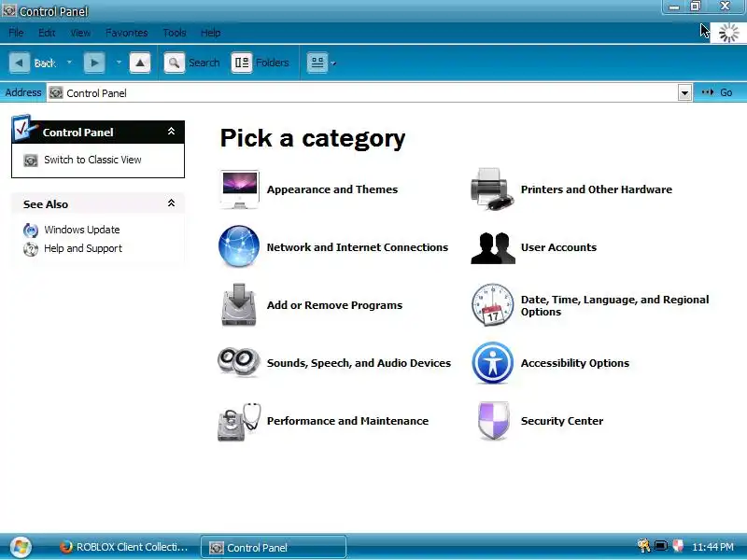Click inside the Address input field
The image size is (747, 560).
click(x=369, y=92)
